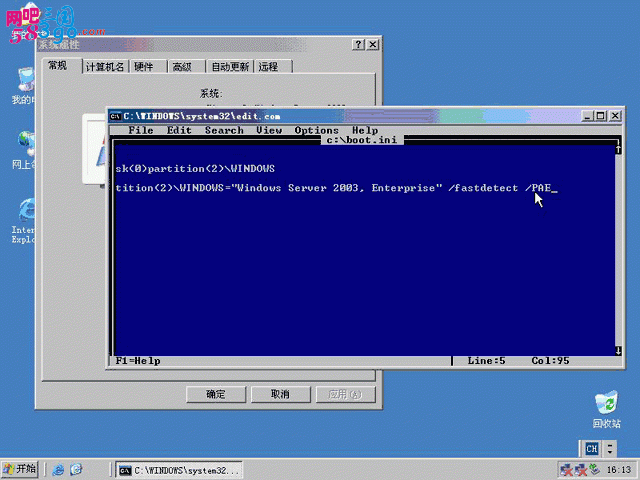Click the Col:95 status indicator

click(550, 361)
